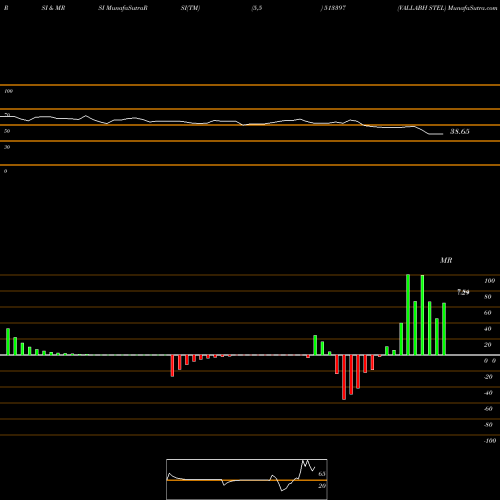This screenshot has width=500, height=500.
Task: Click the RSI axis label 70
Action: click(x=7, y=115)
